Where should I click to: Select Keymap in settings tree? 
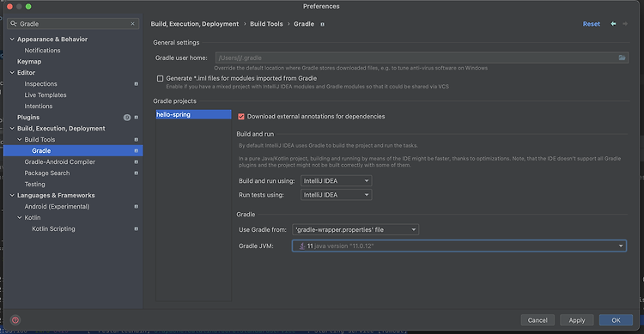[x=29, y=62]
